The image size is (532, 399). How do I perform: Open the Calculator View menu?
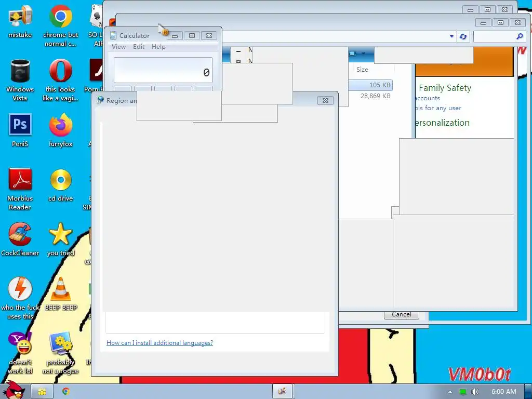click(119, 46)
